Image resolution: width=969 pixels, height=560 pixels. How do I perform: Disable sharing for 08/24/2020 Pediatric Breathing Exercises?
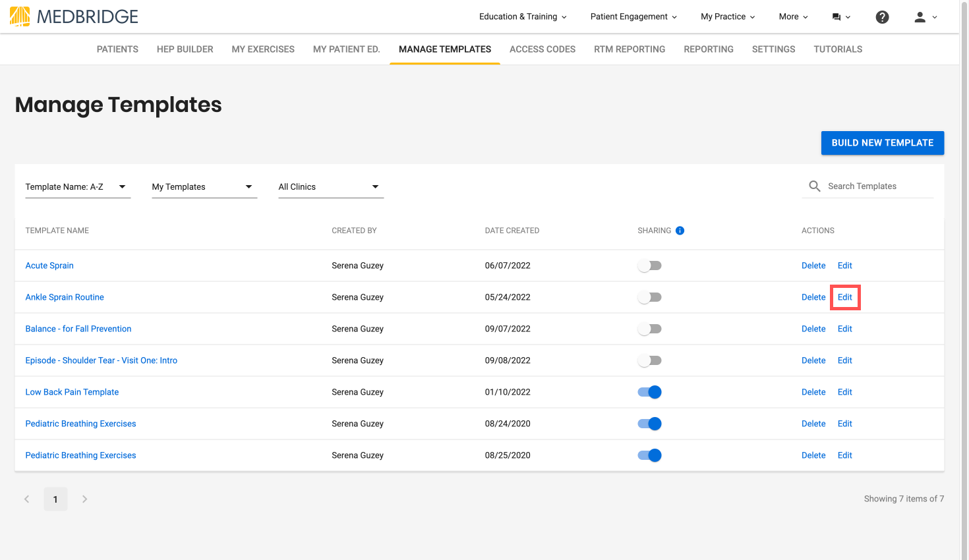tap(649, 424)
